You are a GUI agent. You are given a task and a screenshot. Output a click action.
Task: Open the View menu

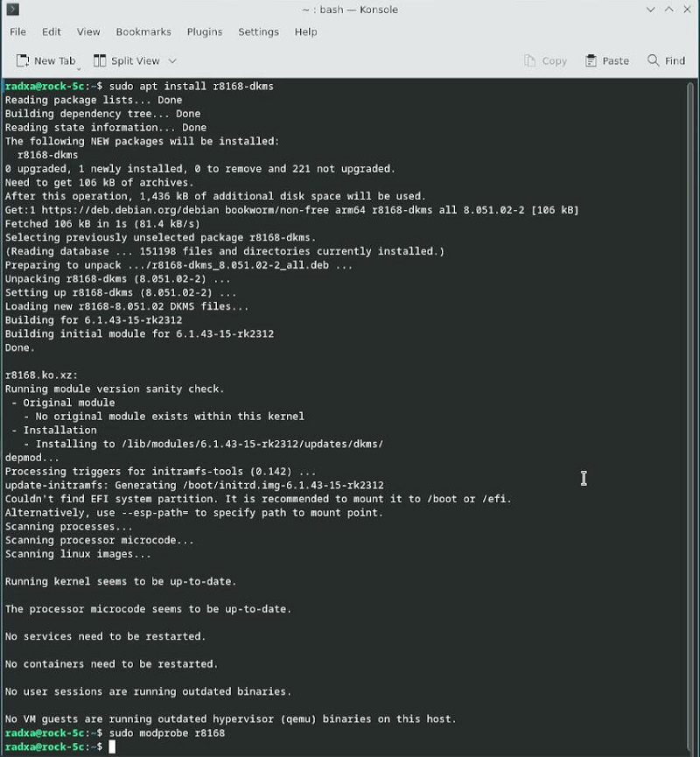click(x=88, y=32)
